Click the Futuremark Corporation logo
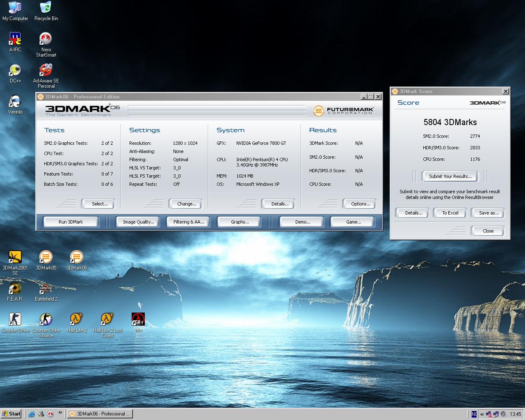The height and width of the screenshot is (420, 525). click(344, 111)
